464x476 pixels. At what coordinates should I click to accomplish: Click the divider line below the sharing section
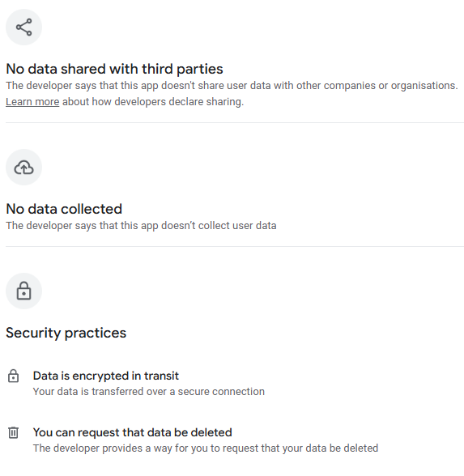[x=235, y=123]
